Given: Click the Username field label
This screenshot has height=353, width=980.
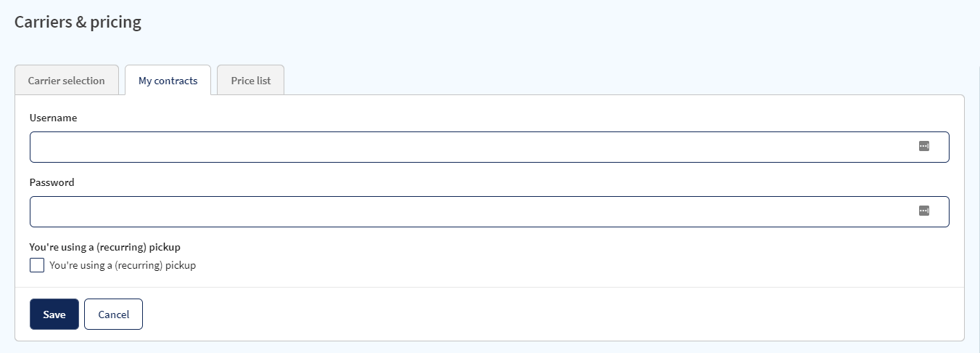Looking at the screenshot, I should pyautogui.click(x=53, y=118).
